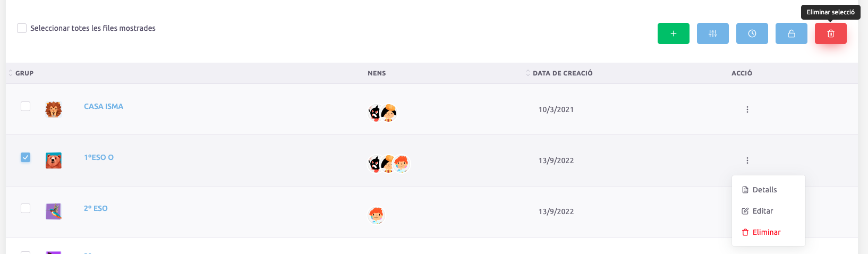Image resolution: width=868 pixels, height=254 pixels.
Task: Select the CASA ISMA row checkbox
Action: (x=25, y=106)
